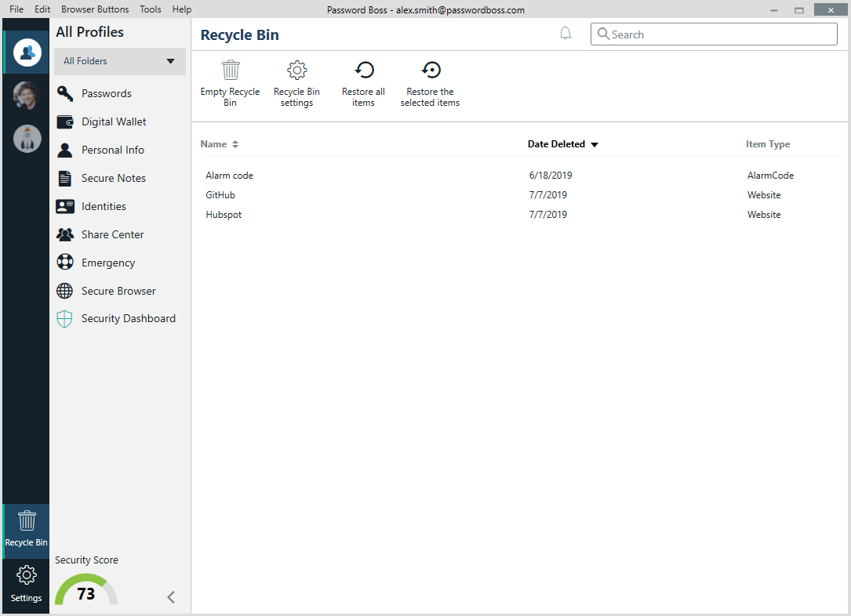Click GitHub's Website type cell
The image size is (851, 616).
tap(764, 194)
